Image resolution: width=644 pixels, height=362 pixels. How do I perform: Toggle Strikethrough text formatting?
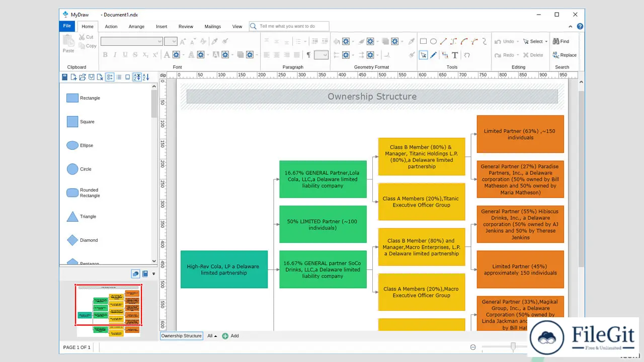[x=135, y=55]
